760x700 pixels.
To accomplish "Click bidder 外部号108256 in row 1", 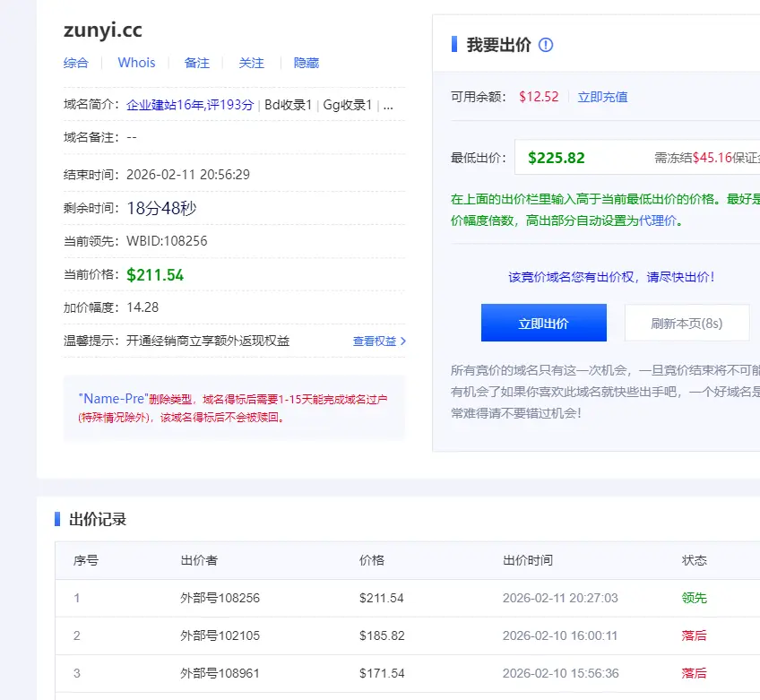I will tap(220, 598).
